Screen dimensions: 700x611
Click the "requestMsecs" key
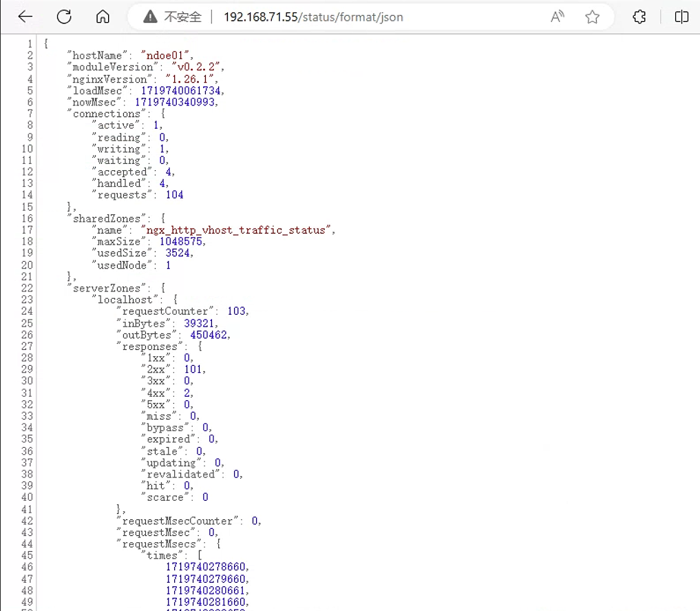click(159, 544)
